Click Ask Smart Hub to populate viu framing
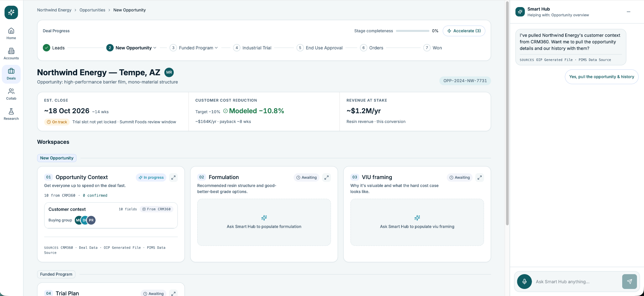 (417, 222)
